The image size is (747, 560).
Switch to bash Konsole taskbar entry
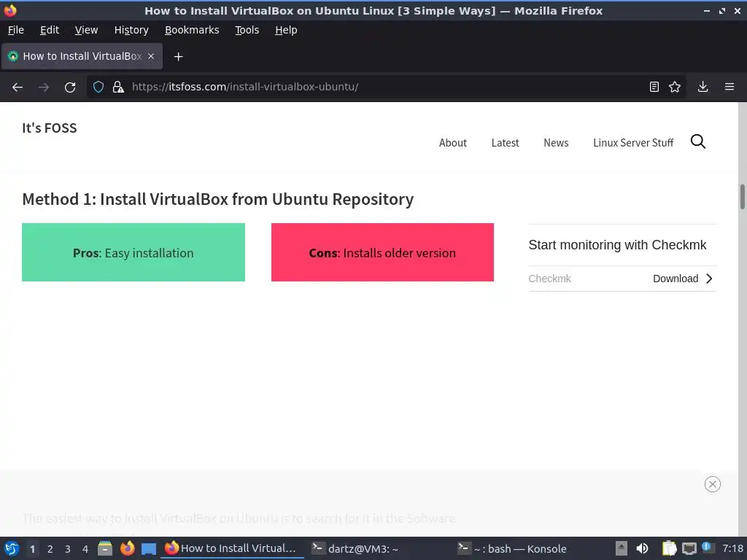click(523, 548)
